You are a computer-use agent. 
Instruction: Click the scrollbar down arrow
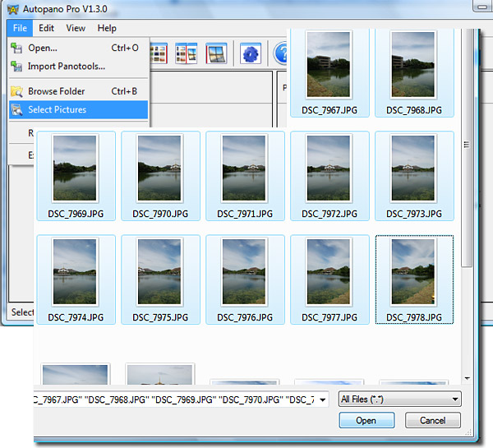click(468, 378)
